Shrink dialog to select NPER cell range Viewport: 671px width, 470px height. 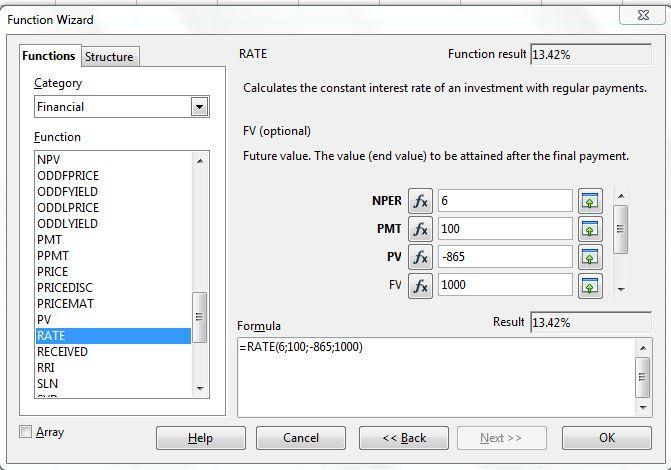[590, 201]
